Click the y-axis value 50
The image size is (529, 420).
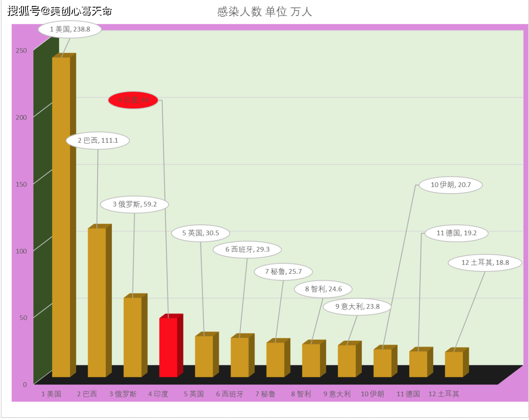point(23,318)
